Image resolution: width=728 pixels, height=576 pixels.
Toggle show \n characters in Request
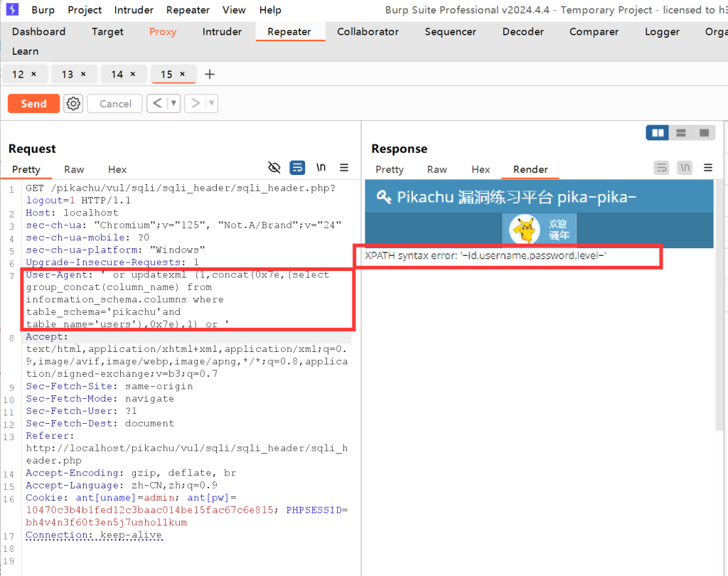click(321, 167)
